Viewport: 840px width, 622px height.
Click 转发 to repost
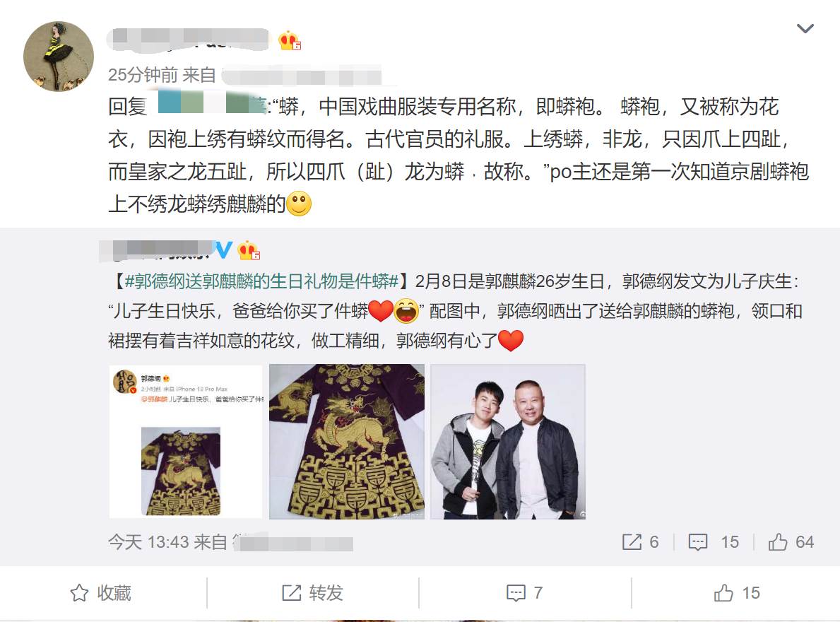pos(312,592)
